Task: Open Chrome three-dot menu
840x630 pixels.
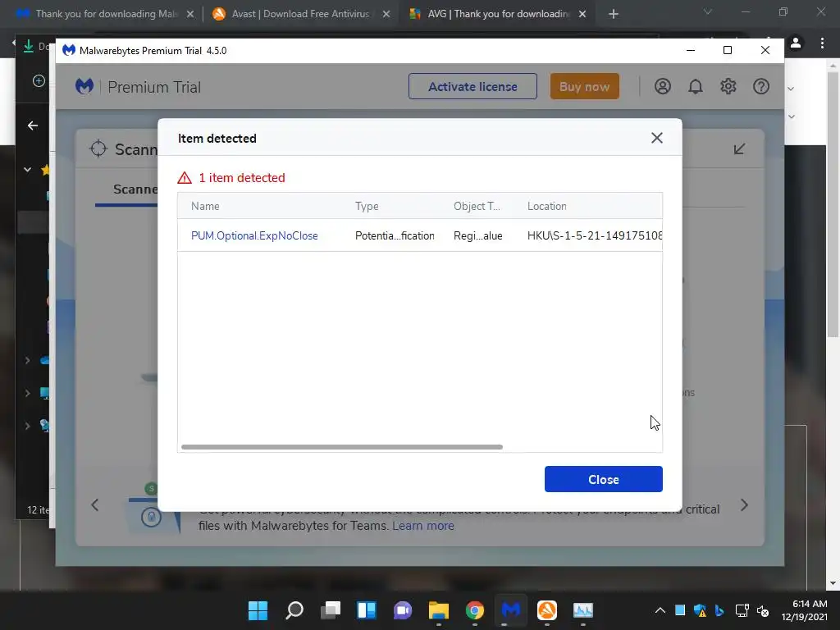Action: tap(822, 43)
